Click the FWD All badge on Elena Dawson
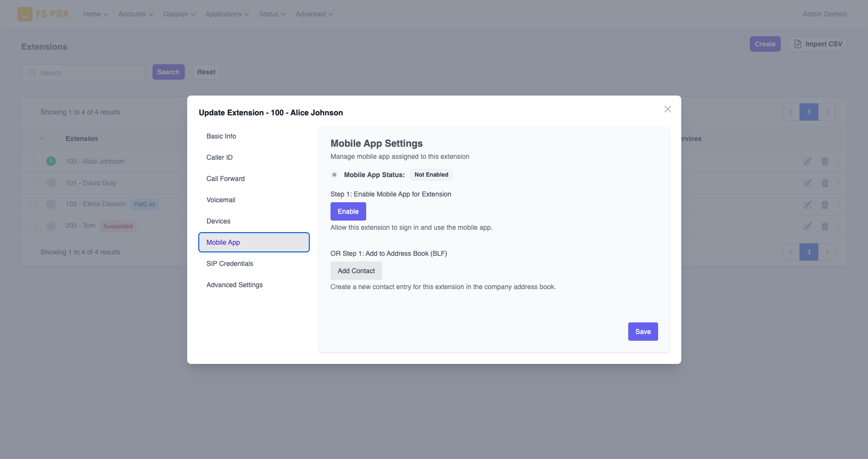This screenshot has width=868, height=459. [144, 204]
